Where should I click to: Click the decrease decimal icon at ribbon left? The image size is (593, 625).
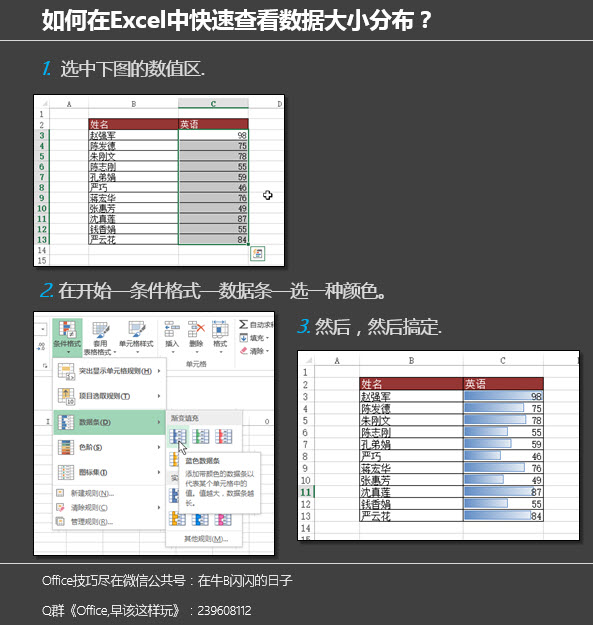point(41,346)
